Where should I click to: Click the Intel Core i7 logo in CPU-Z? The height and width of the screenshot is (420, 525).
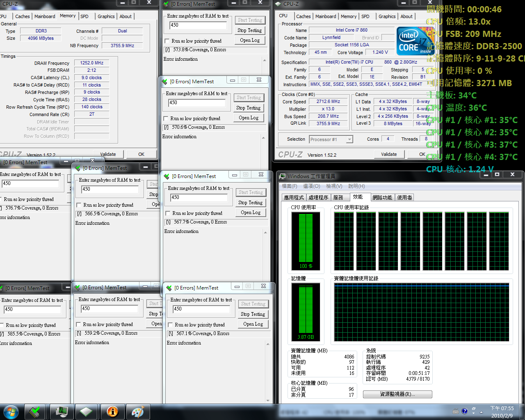pos(415,41)
